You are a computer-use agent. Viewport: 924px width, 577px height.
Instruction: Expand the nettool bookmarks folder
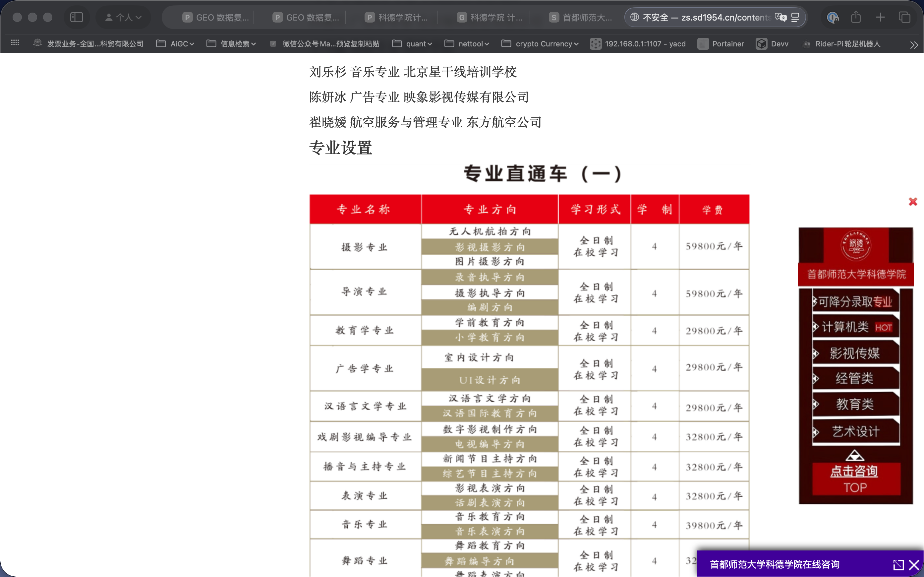[467, 43]
